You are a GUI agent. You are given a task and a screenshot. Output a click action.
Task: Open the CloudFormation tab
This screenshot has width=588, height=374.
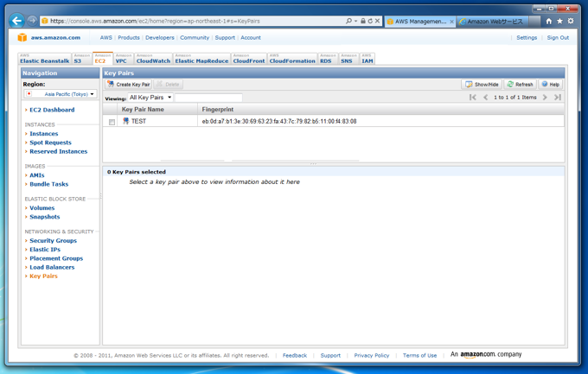coord(292,59)
